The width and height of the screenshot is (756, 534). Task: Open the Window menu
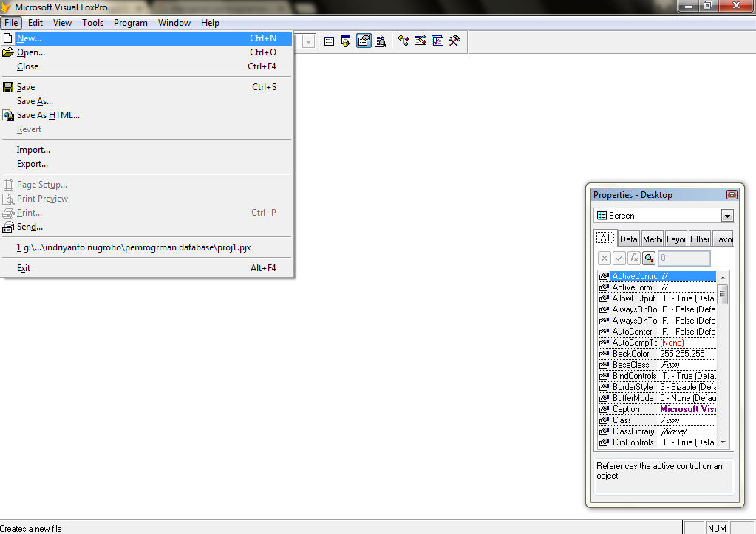[174, 23]
